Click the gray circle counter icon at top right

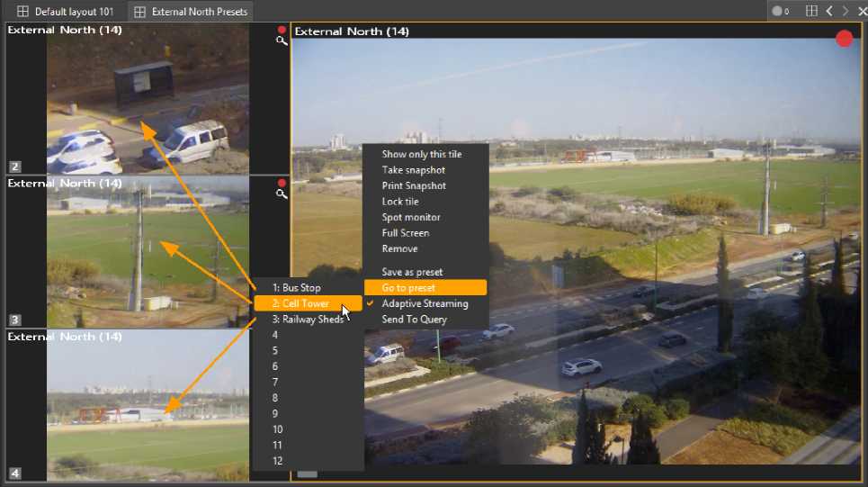click(x=776, y=12)
